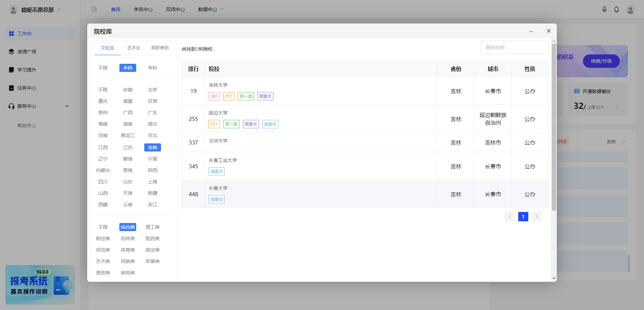Select 北京 in the province filter
The width and height of the screenshot is (644, 310).
point(153,90)
